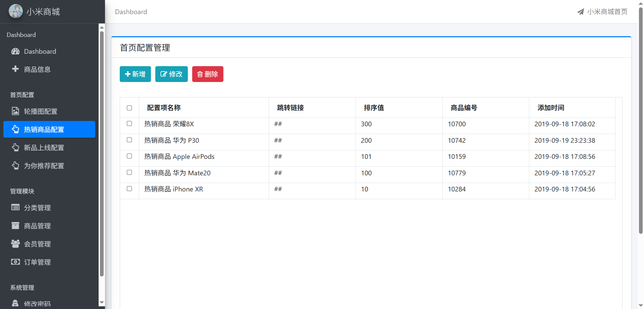The width and height of the screenshot is (644, 309).
Task: Open the 商品信息 sidebar item
Action: click(49, 69)
